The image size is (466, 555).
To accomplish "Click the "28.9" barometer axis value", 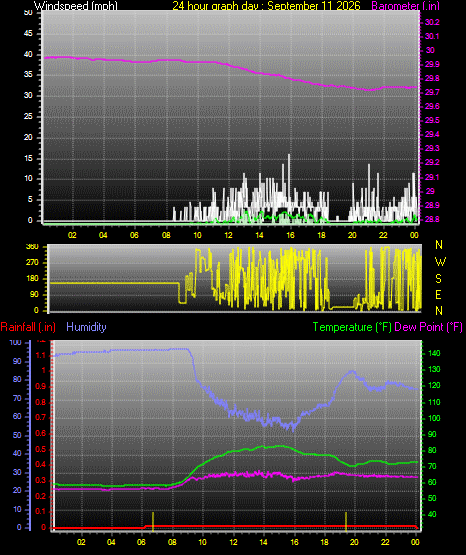I will pos(432,205).
